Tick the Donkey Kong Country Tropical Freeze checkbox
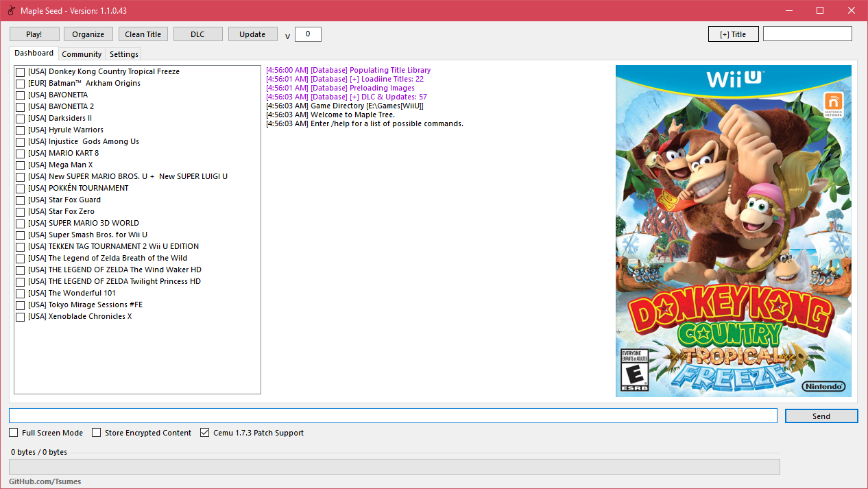Viewport: 868px width, 489px height. click(x=21, y=72)
